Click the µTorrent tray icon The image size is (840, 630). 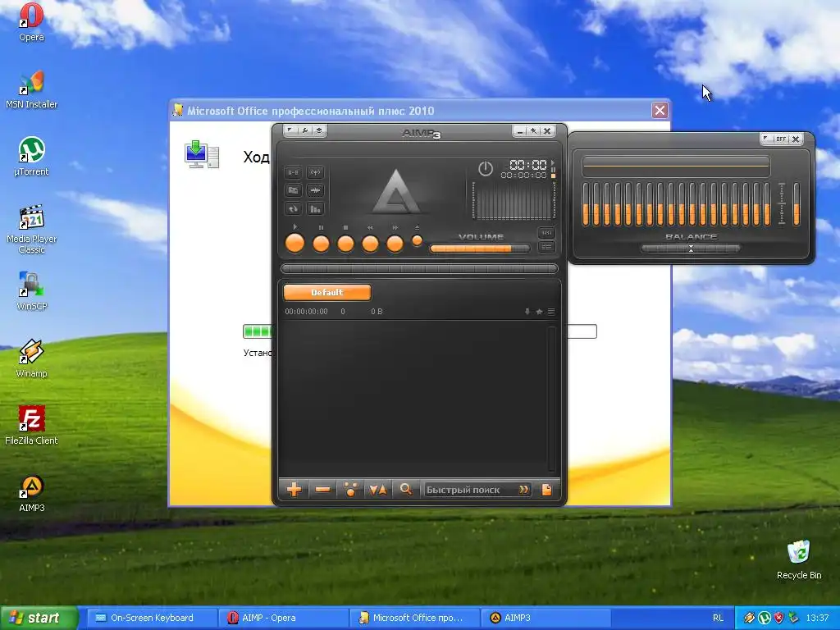(765, 618)
